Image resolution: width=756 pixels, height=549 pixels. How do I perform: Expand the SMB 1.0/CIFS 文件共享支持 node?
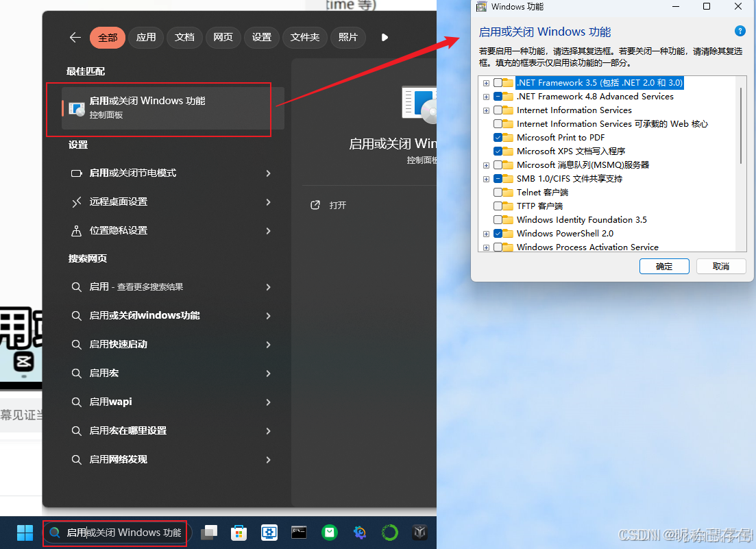486,179
